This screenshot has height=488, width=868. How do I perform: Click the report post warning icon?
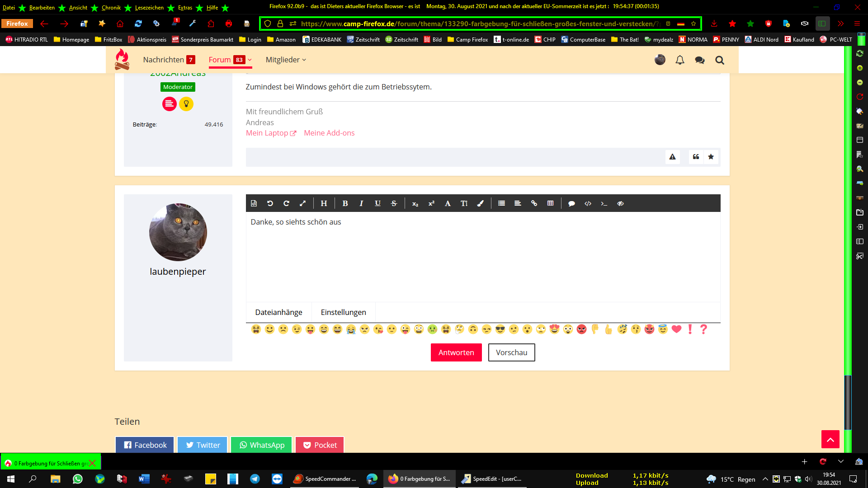click(672, 157)
